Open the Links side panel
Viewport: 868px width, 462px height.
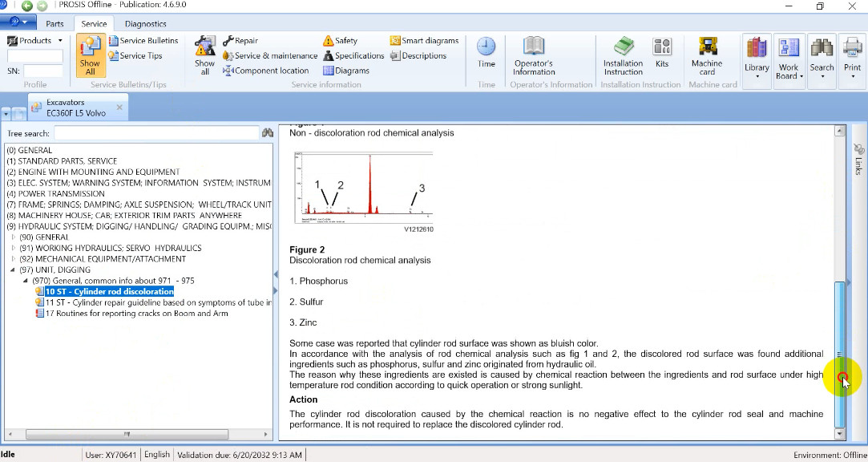[858, 159]
